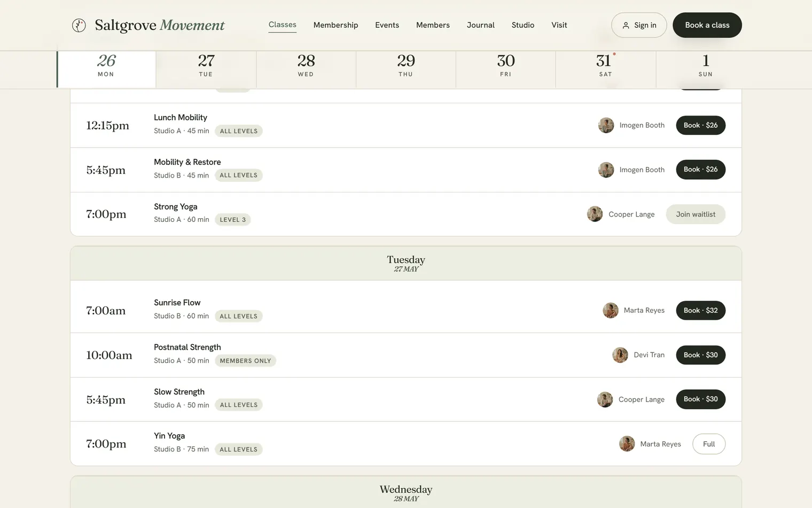The image size is (812, 508).
Task: Open Cooper Lange's avatar on Slow Strength
Action: pos(605,399)
